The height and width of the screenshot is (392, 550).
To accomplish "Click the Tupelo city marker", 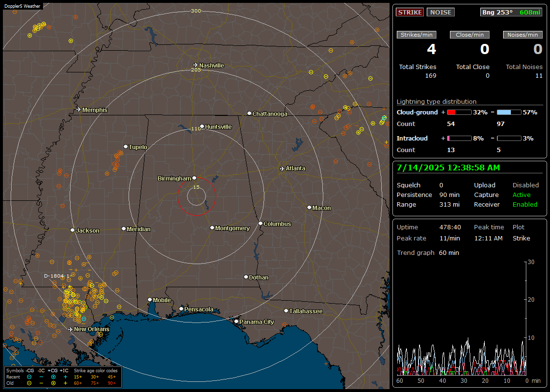I will coord(126,146).
